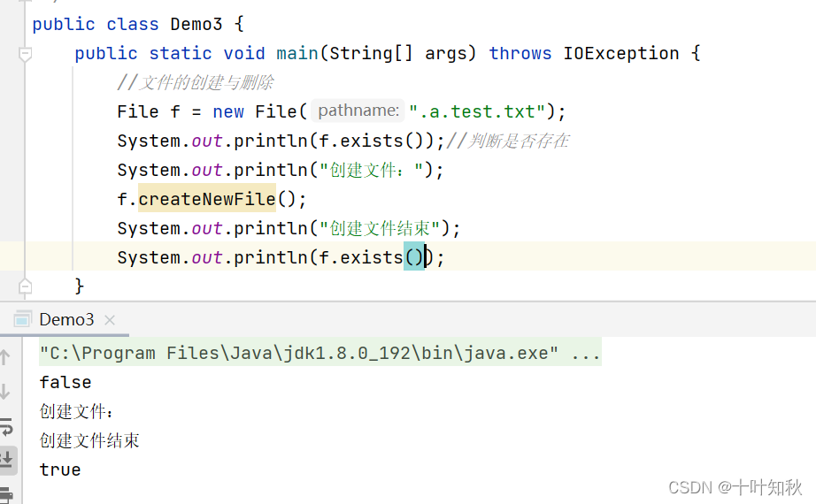
Task: Click the 'pathname:' parameter hint
Action: (358, 111)
